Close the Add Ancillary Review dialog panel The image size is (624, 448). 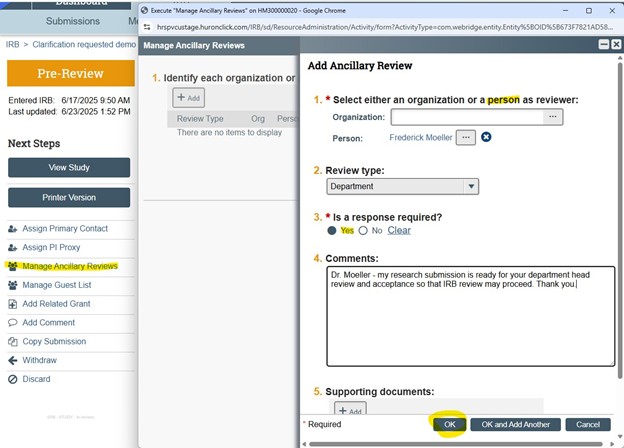click(x=616, y=45)
